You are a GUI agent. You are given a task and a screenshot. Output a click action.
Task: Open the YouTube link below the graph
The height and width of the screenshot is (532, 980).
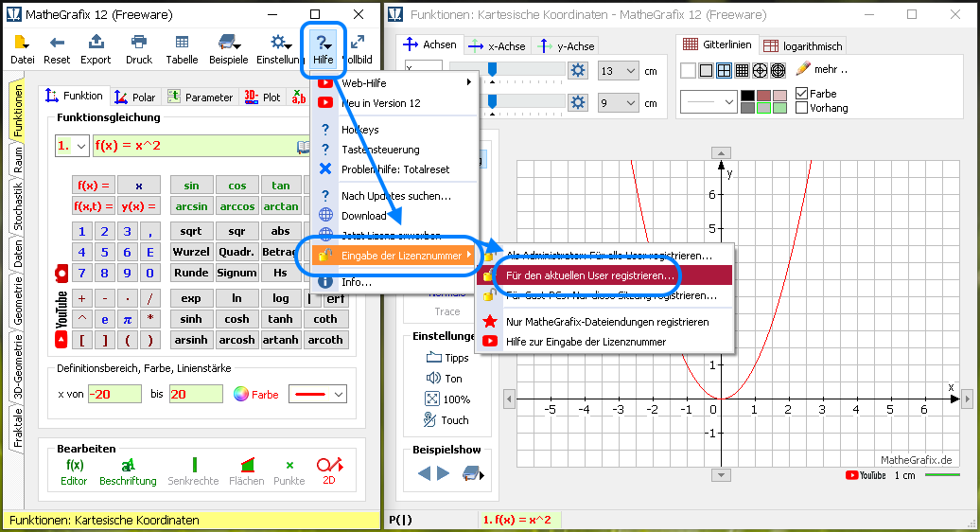point(866,476)
